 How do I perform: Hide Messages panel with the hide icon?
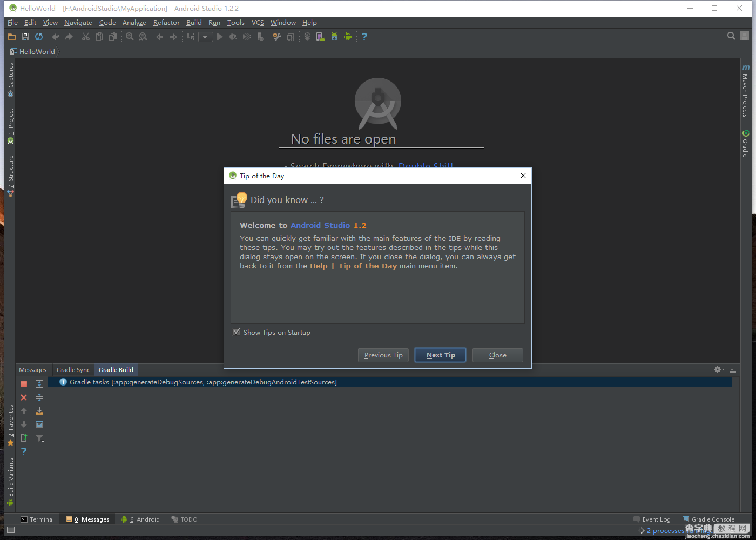pyautogui.click(x=733, y=369)
